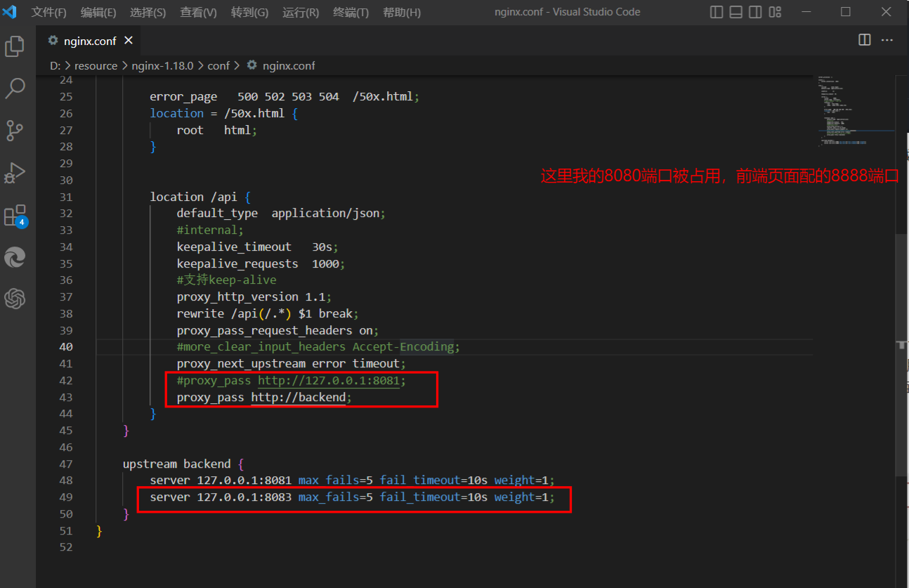Click the VS Code logo icon
Screen dimensions: 909x588
[x=10, y=12]
